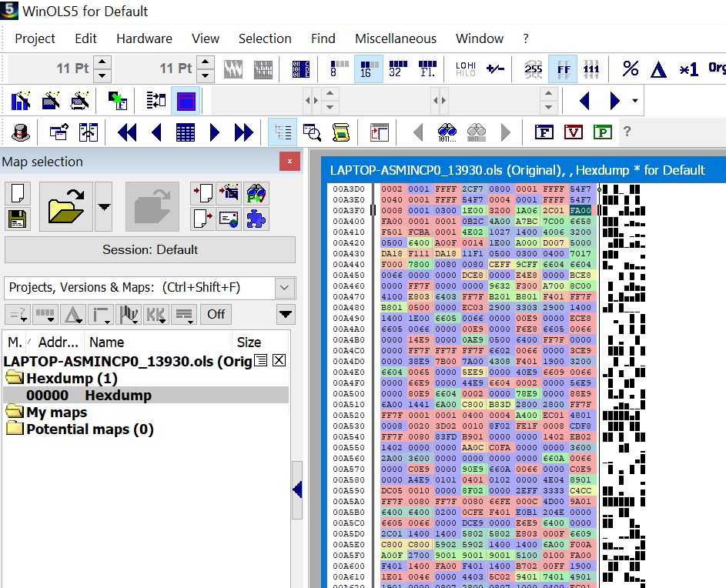Jump forward with the double right arrow icon
This screenshot has height=588, width=726.
coord(243,132)
